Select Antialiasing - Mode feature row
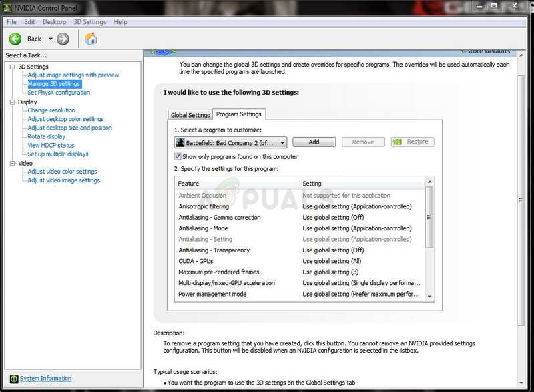Image resolution: width=534 pixels, height=392 pixels. tap(300, 228)
